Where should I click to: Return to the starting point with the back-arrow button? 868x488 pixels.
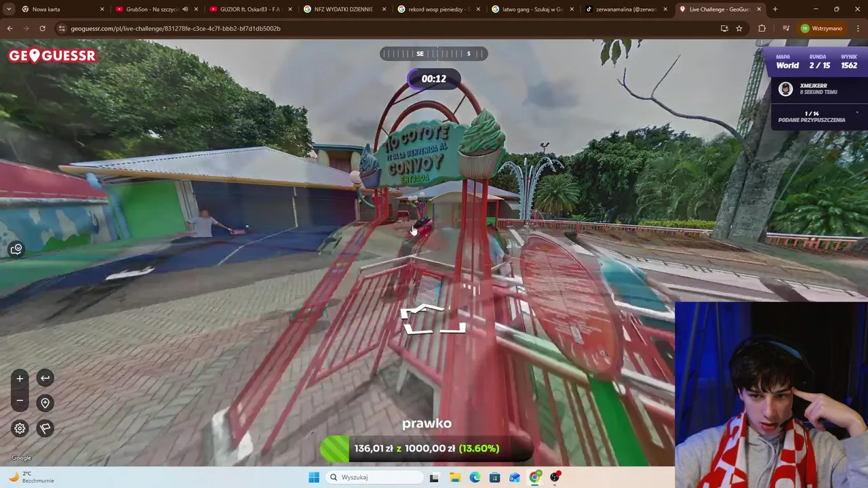point(45,378)
